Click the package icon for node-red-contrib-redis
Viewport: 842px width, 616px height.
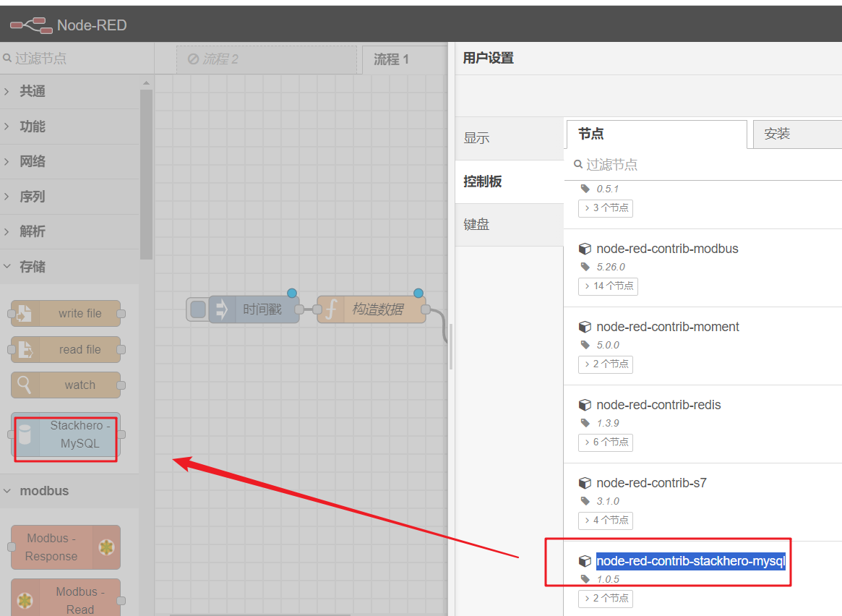585,405
